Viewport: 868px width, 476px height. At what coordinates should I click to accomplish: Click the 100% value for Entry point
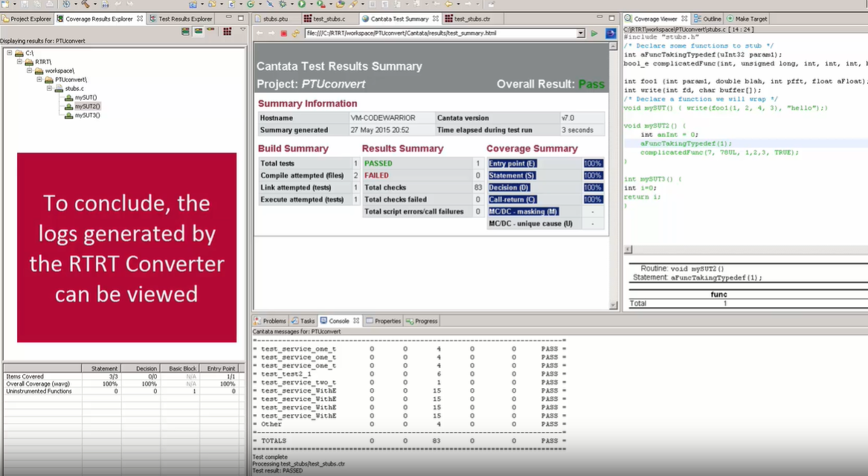coord(593,164)
